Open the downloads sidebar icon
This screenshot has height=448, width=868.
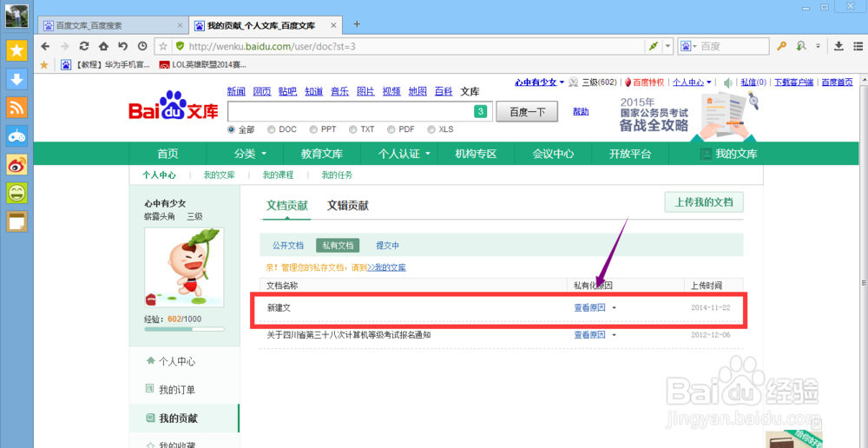click(x=16, y=79)
